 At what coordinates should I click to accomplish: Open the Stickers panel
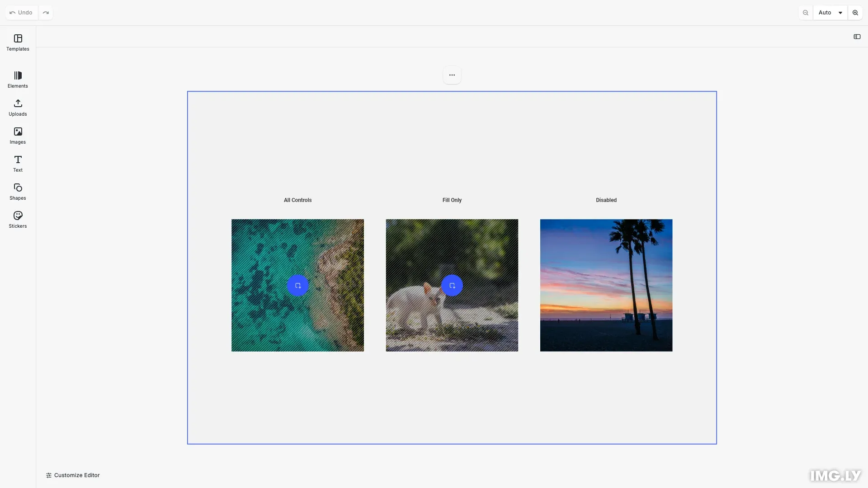(18, 220)
